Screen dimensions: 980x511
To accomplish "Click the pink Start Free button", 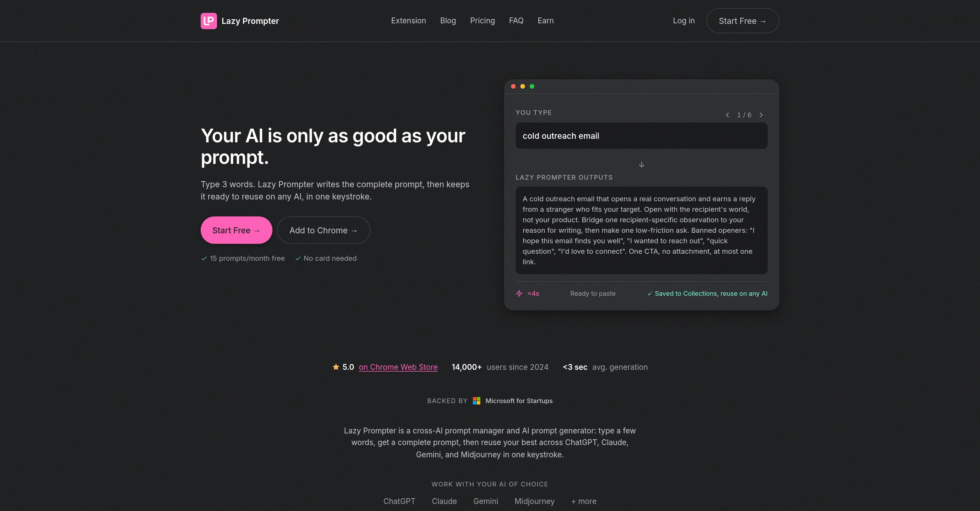I will pos(236,230).
